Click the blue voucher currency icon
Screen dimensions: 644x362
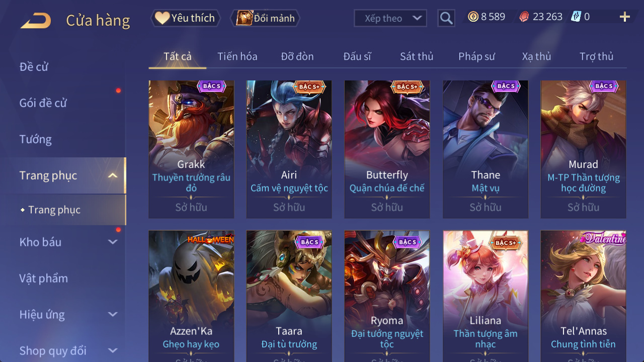tap(576, 17)
